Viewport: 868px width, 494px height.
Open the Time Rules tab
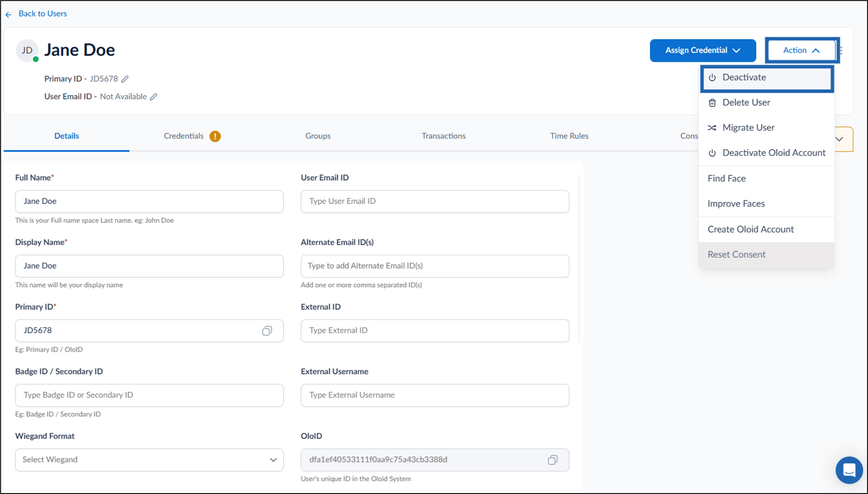pos(569,136)
